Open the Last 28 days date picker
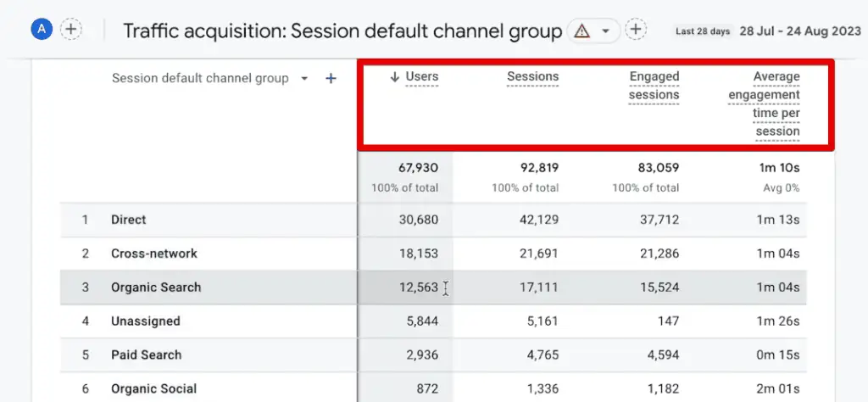868x402 pixels. (703, 31)
